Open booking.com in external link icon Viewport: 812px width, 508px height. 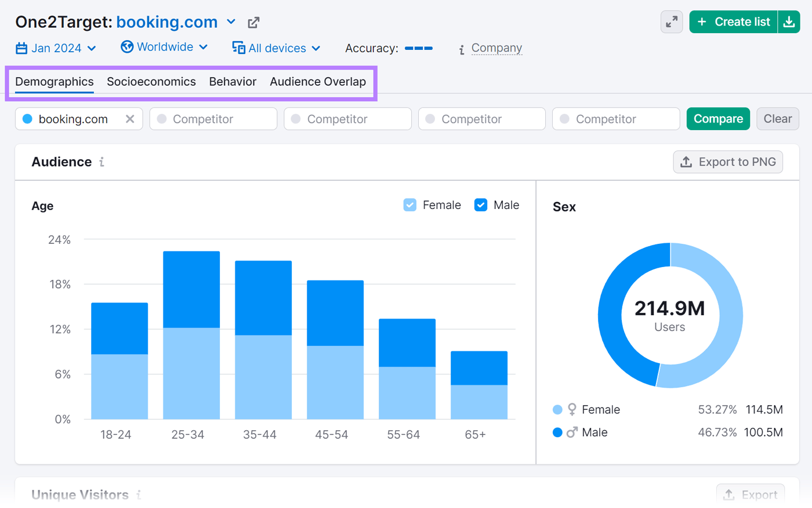(x=253, y=23)
